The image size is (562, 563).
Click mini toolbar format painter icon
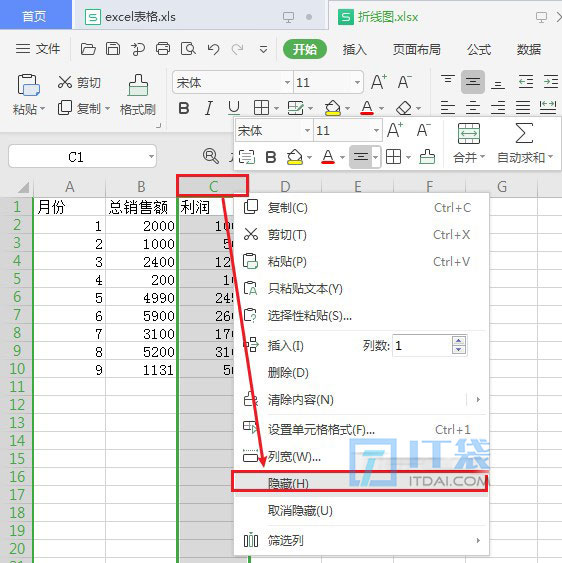click(x=427, y=157)
